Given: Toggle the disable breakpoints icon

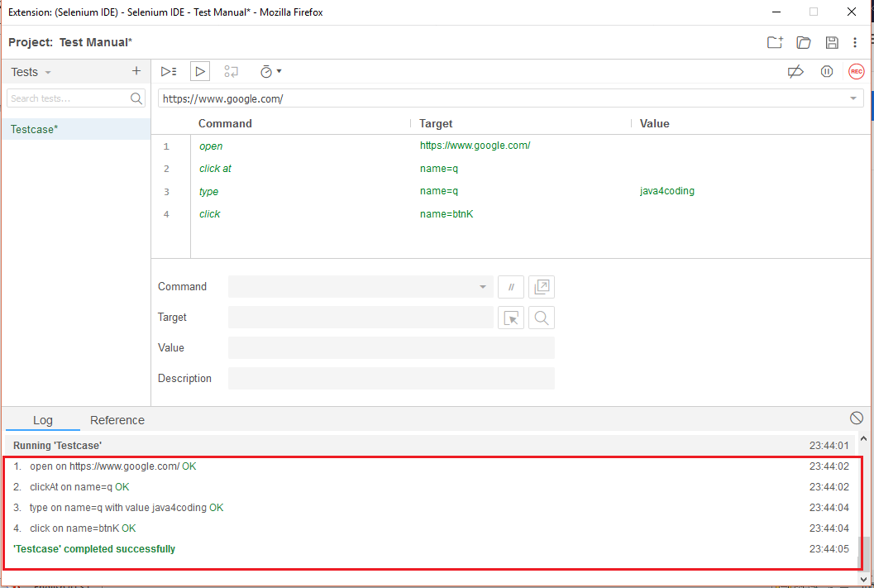Looking at the screenshot, I should click(x=795, y=71).
